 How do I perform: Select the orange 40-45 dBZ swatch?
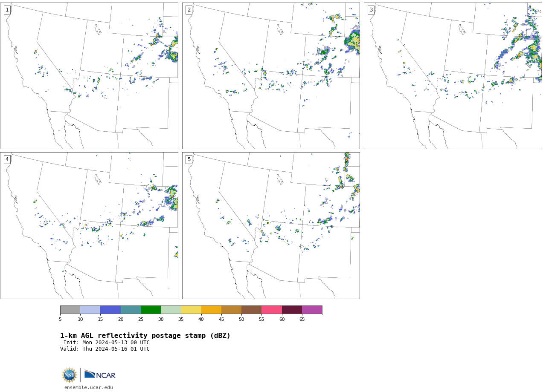point(211,310)
